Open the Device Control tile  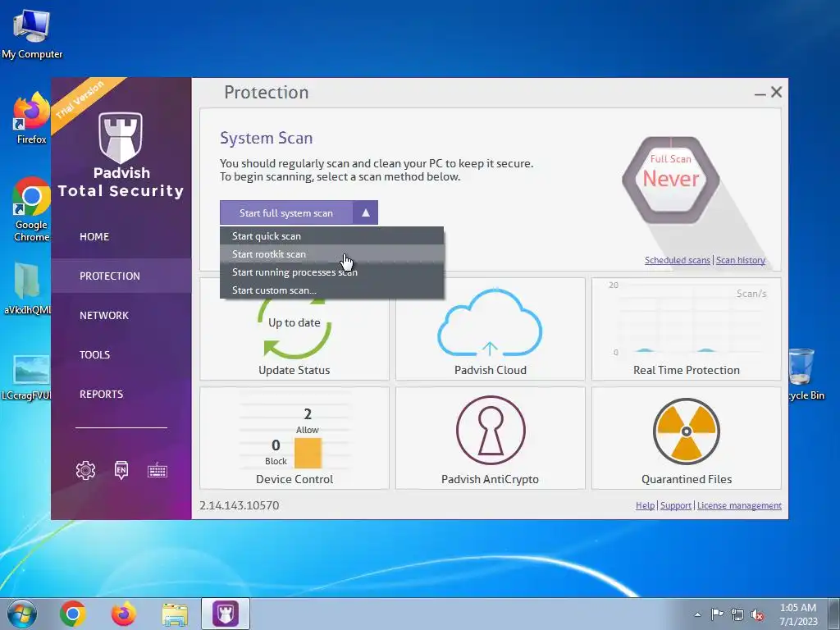294,438
